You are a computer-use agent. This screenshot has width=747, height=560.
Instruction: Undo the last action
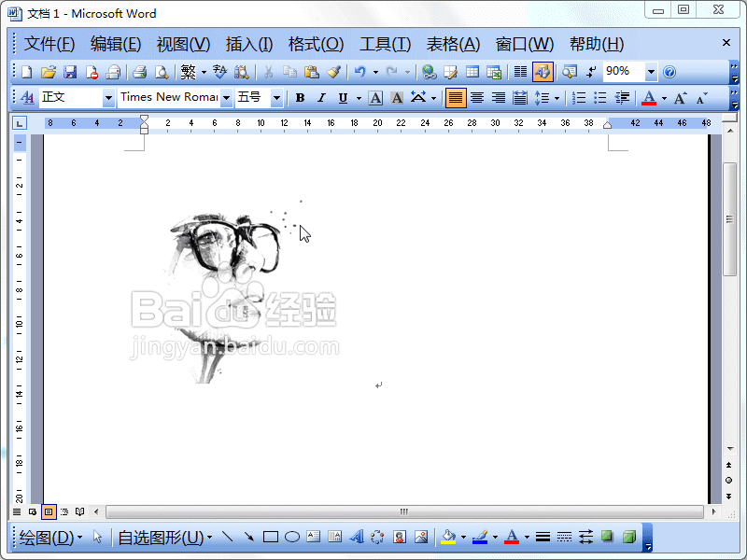coord(360,72)
